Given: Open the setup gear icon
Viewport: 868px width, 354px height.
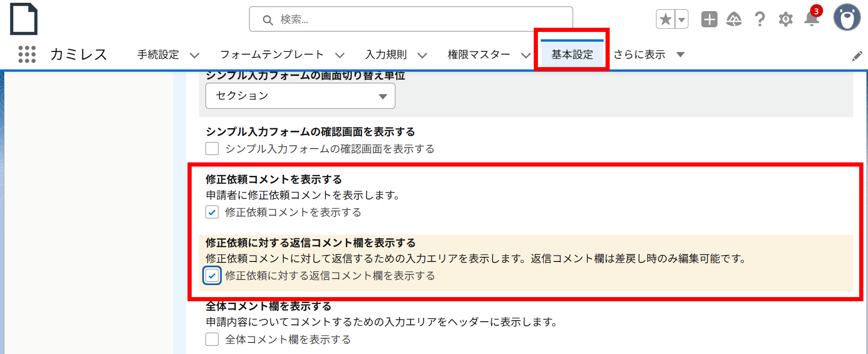Looking at the screenshot, I should pos(786,19).
